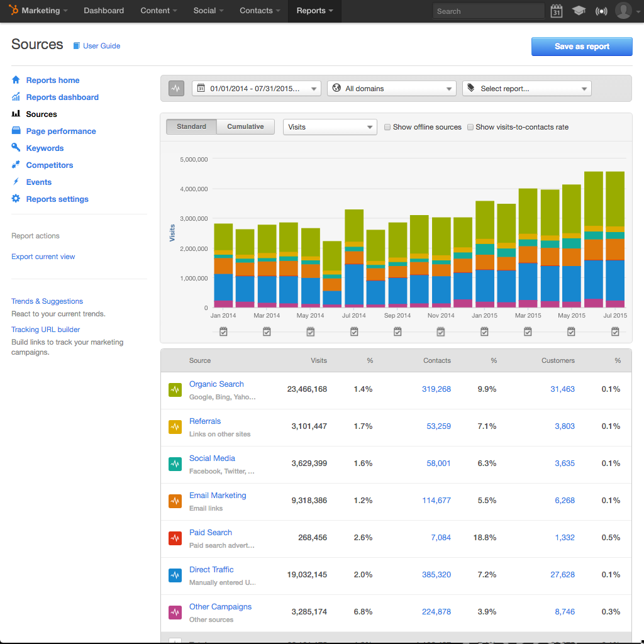The width and height of the screenshot is (644, 644).
Task: Click the Organic Search green sparkline icon
Action: click(175, 389)
